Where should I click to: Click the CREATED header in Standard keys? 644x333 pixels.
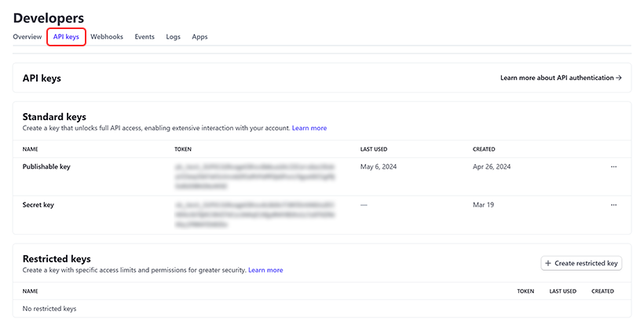[484, 149]
